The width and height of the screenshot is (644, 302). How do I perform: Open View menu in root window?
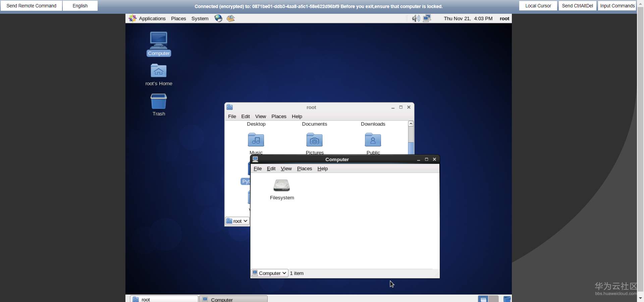pyautogui.click(x=261, y=116)
